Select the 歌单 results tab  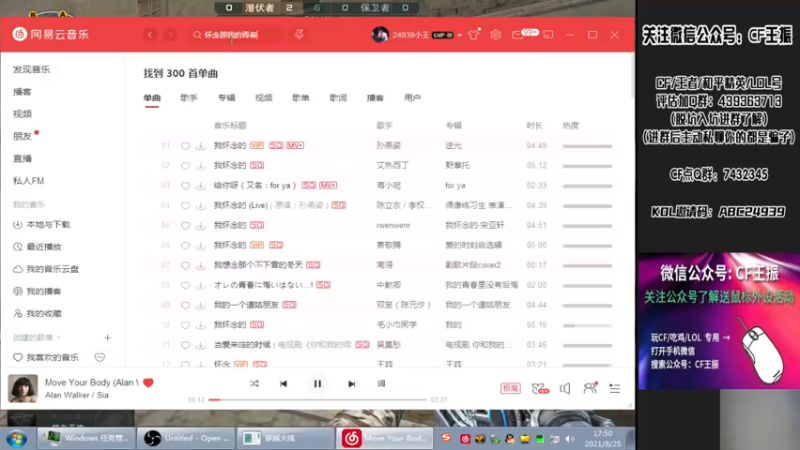click(301, 97)
